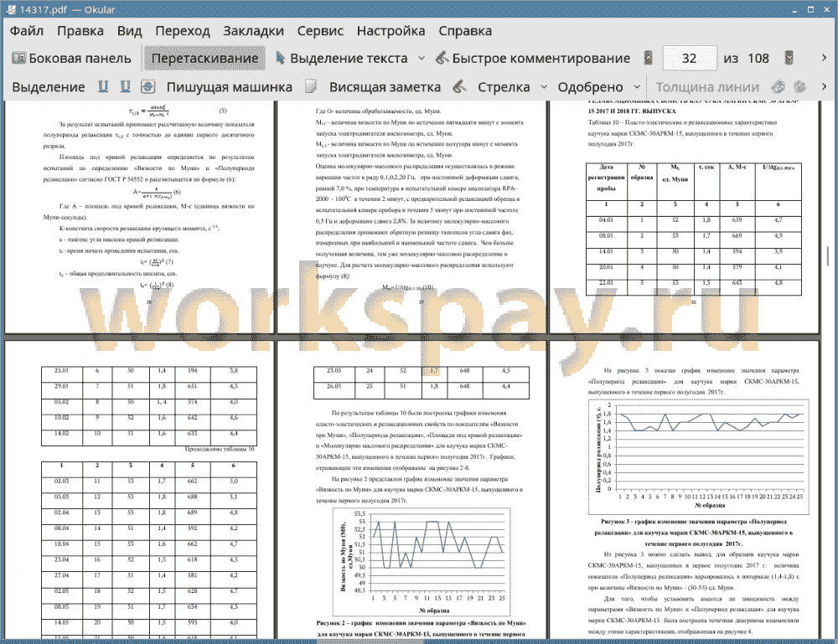The height and width of the screenshot is (644, 838).
Task: Click the second color icon after Толщина линии
Action: point(799,86)
